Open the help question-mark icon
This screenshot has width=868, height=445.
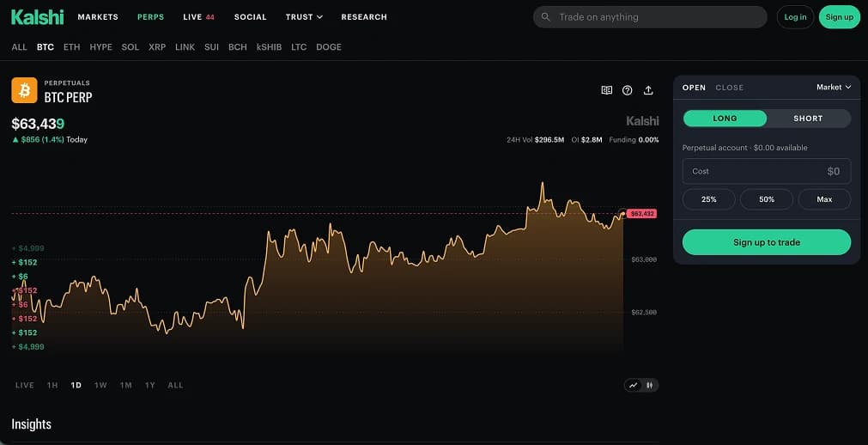628,90
